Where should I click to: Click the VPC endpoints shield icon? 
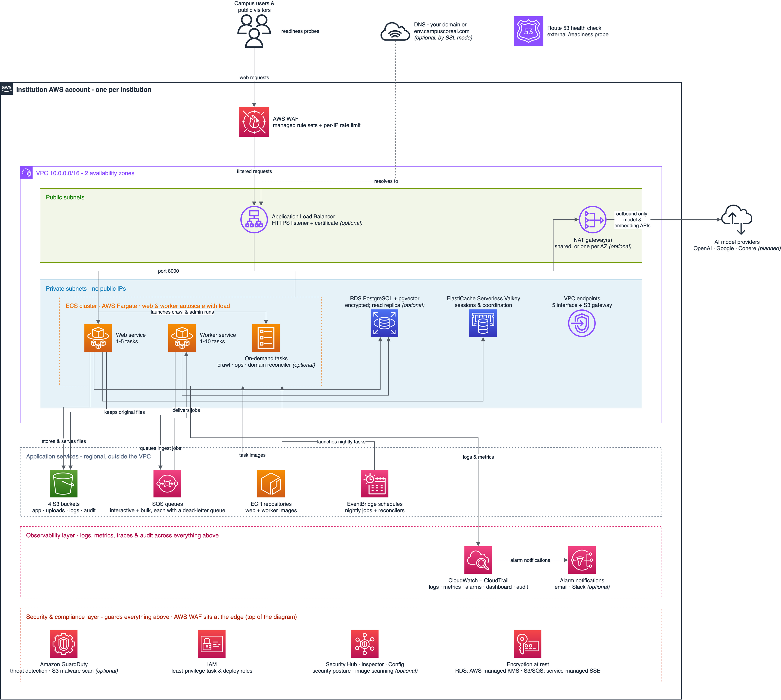[x=582, y=323]
